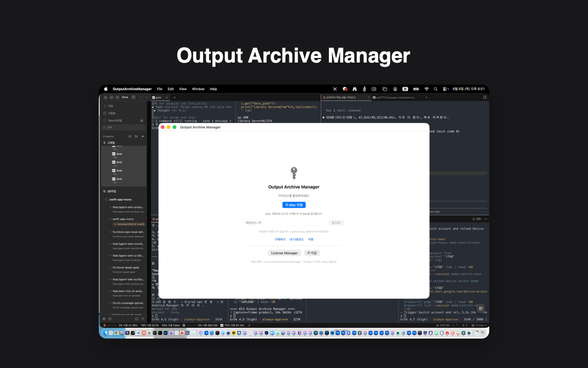This screenshot has width=588, height=368.
Task: Open Control Center menu bar icon
Action: tap(445, 89)
